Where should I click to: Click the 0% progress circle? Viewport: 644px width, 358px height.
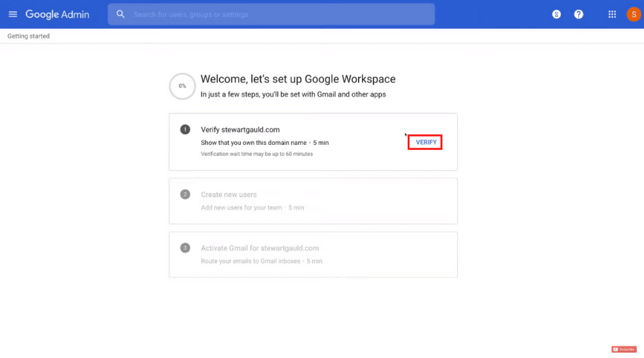tap(182, 86)
